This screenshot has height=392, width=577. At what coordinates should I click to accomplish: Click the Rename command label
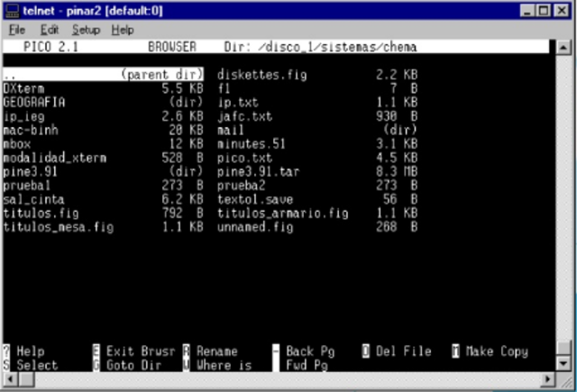(217, 351)
